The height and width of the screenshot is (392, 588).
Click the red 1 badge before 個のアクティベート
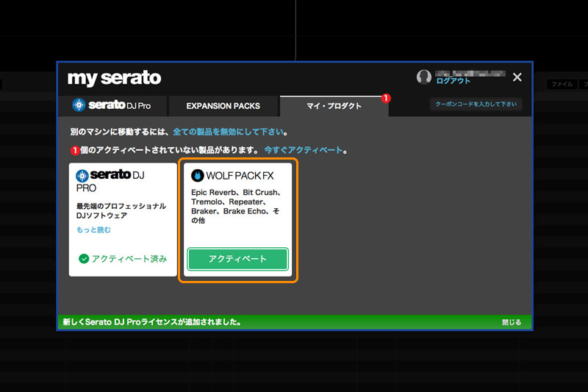pyautogui.click(x=75, y=151)
